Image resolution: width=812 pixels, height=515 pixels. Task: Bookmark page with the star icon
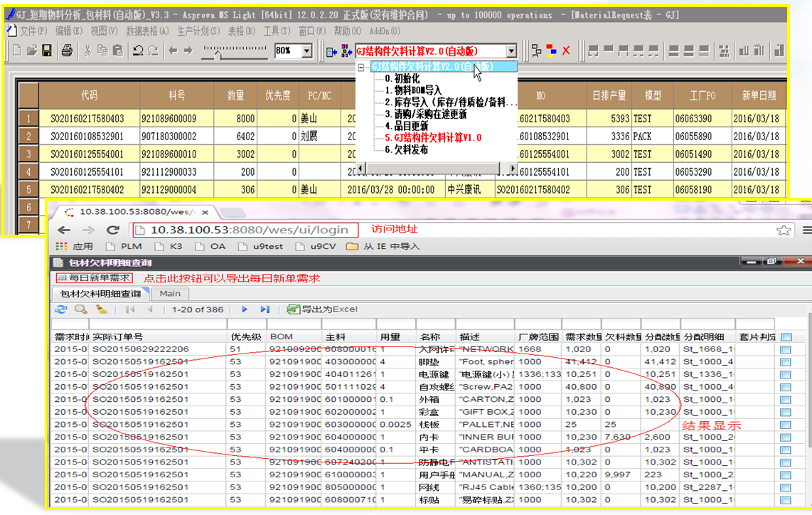click(784, 230)
